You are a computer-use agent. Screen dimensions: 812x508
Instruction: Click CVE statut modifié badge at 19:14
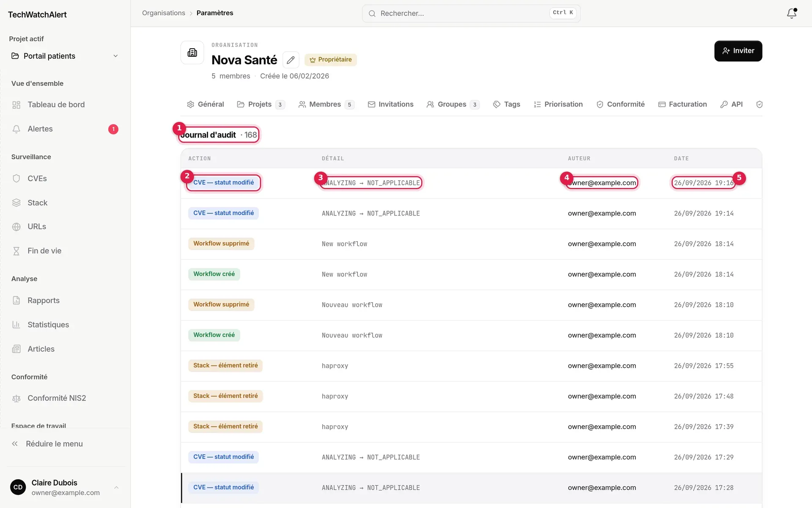tap(223, 213)
